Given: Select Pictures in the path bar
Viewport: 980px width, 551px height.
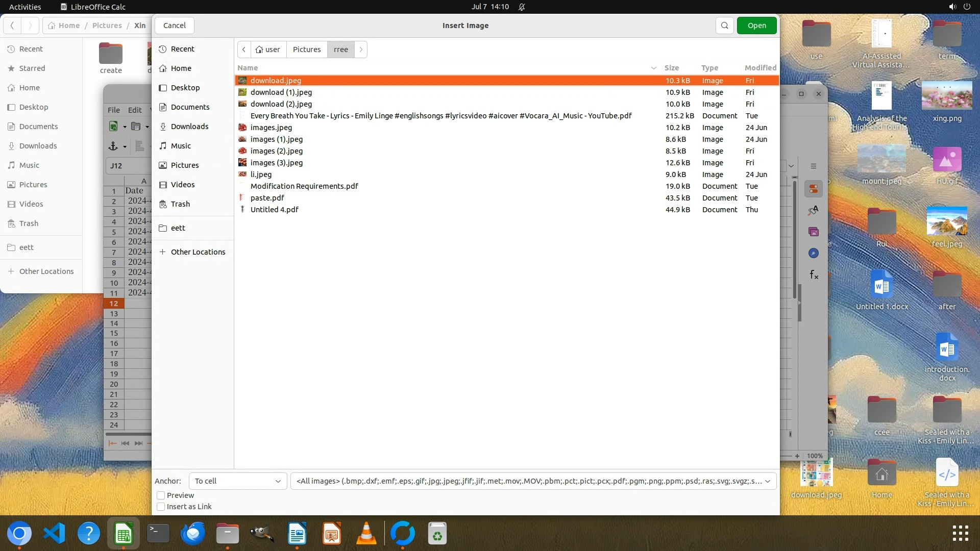Looking at the screenshot, I should click(306, 49).
